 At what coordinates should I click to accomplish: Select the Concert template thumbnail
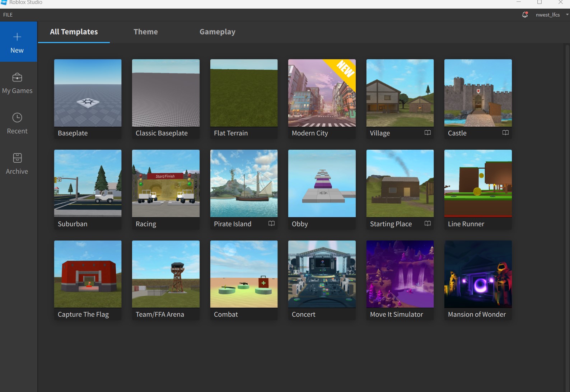point(322,274)
